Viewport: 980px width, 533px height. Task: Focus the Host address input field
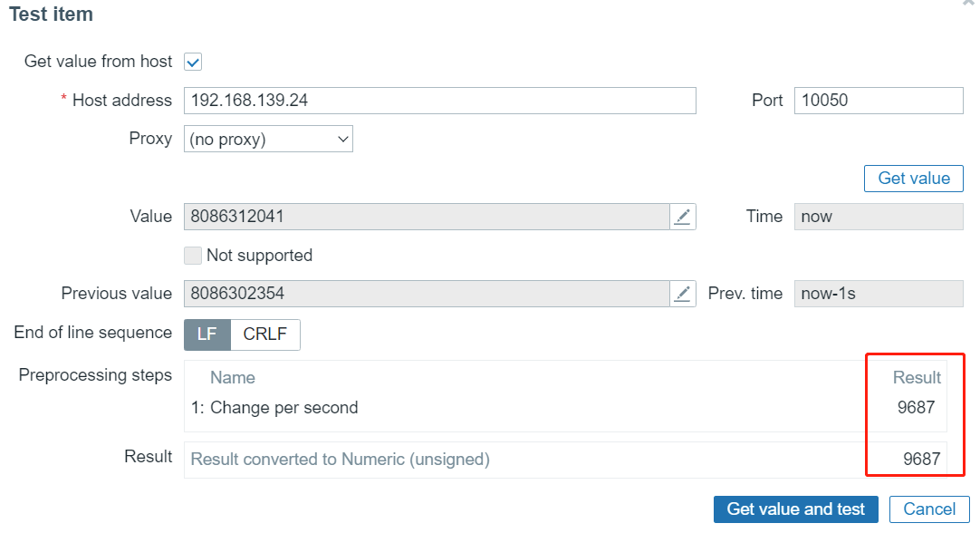439,101
